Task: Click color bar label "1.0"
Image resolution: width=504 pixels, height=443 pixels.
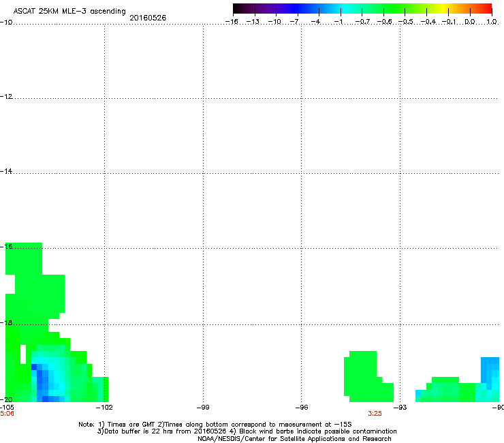Action: 492,22
